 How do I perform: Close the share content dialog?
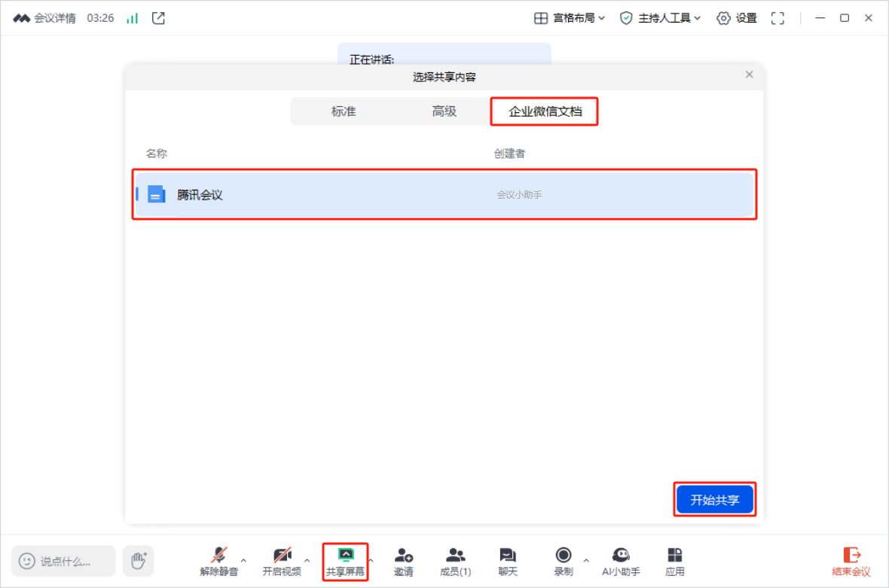[x=749, y=75]
